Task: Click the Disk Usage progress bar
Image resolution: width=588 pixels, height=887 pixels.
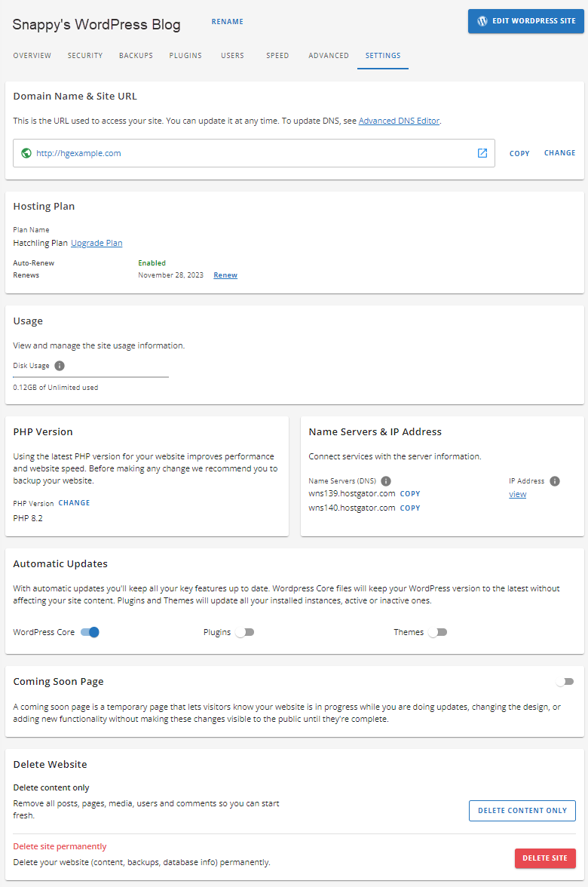Action: point(90,376)
